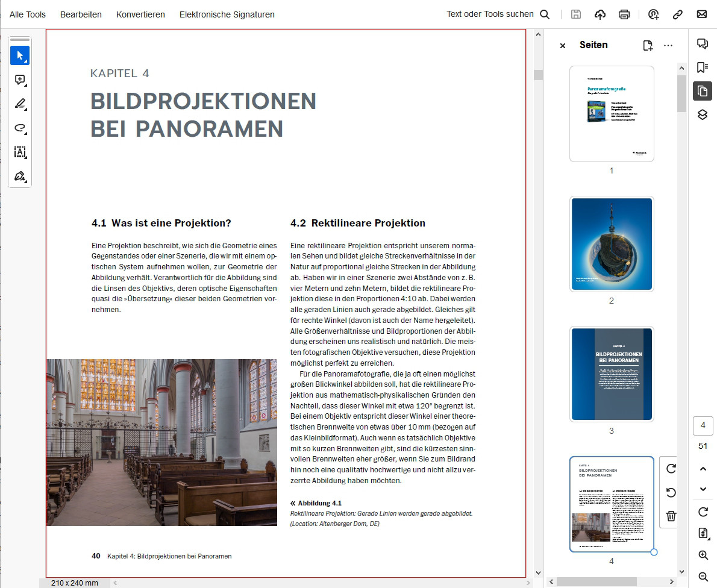This screenshot has height=588, width=717.
Task: Select the arrow selection tool
Action: click(x=20, y=55)
